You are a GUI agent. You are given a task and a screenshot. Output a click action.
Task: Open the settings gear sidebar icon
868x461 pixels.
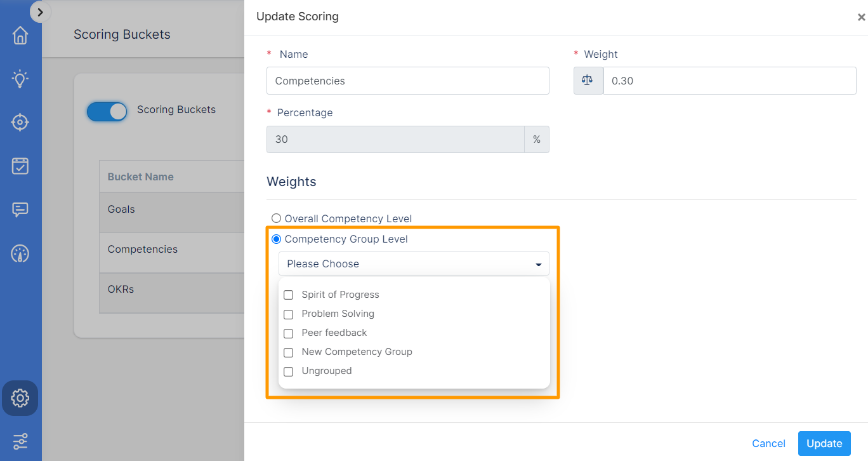tap(20, 398)
